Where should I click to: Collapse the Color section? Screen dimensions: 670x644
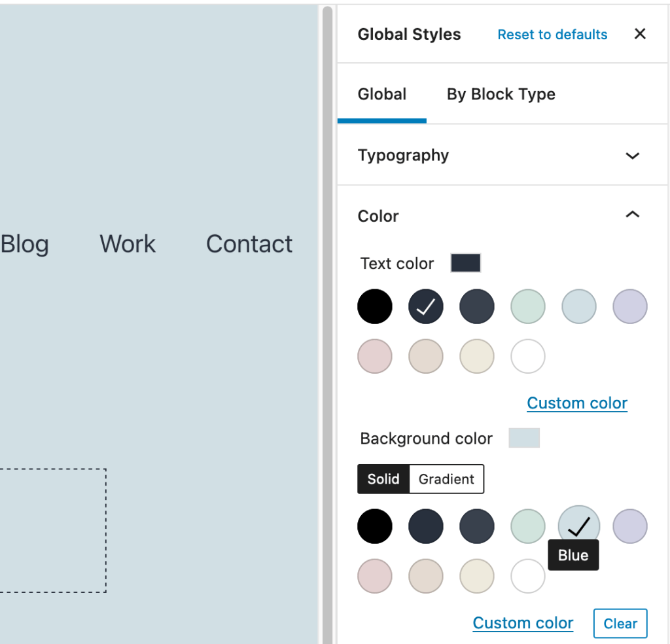point(632,216)
